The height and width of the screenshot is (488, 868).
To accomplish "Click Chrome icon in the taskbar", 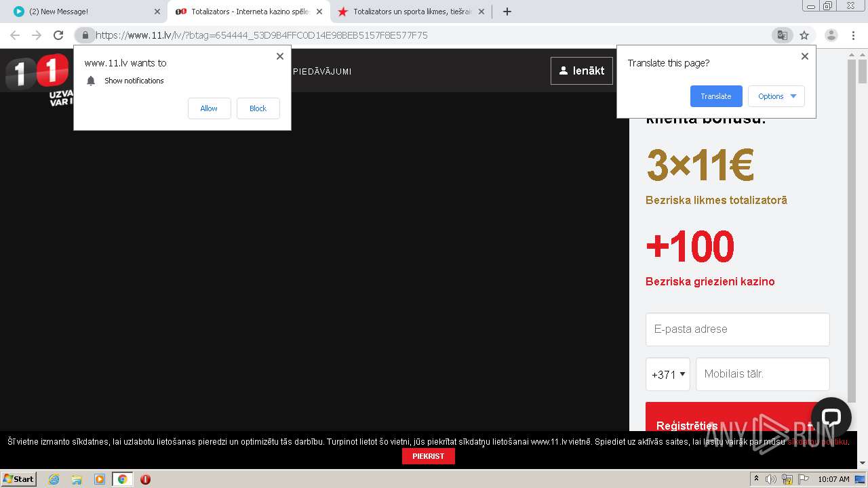I will click(122, 479).
